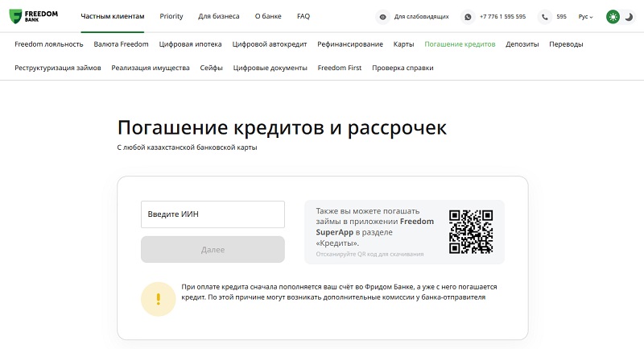Image resolution: width=644 pixels, height=349 pixels.
Task: Switch to light theme sun icon
Action: [613, 17]
